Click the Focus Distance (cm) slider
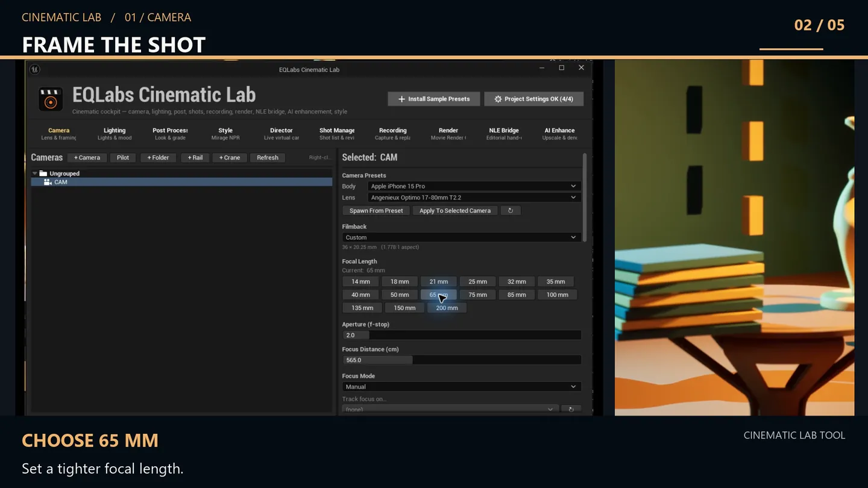Image resolution: width=868 pixels, height=488 pixels. [x=461, y=360]
